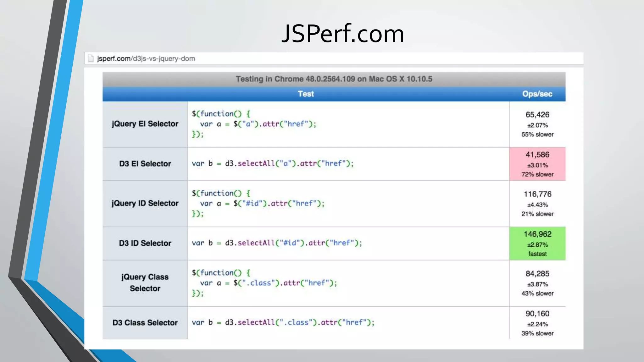Click the $(".class").attr("href") code line
The width and height of the screenshot is (644, 362).
tap(269, 283)
